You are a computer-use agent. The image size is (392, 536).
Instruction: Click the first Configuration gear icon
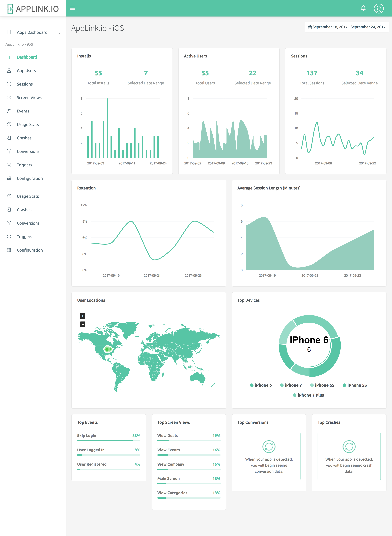[9, 178]
